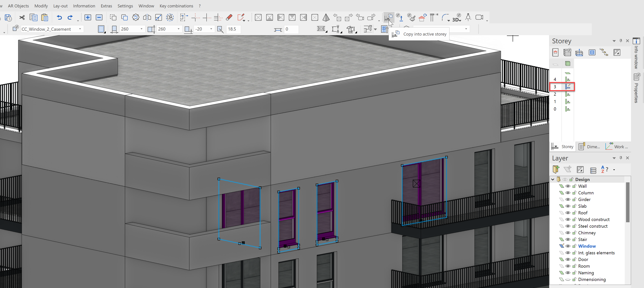Toggle visibility eye of Slab layer
The height and width of the screenshot is (288, 644).
pyautogui.click(x=568, y=206)
